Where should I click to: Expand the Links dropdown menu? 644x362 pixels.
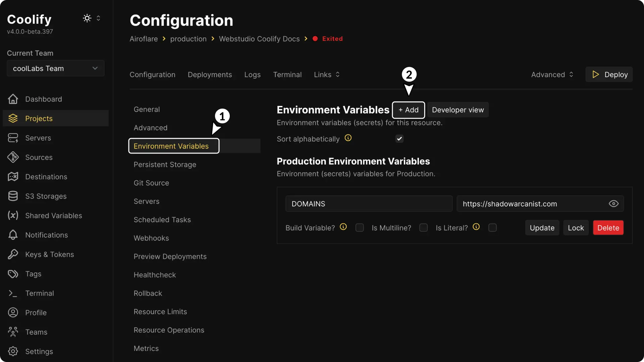tap(327, 74)
